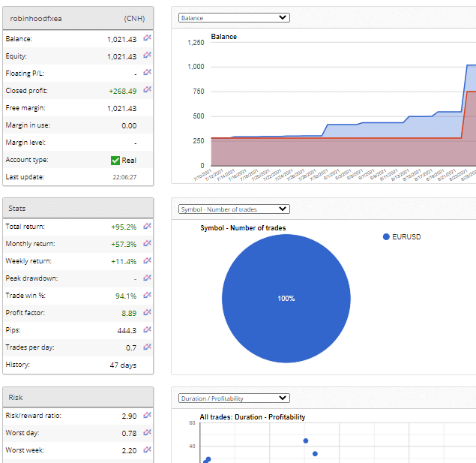Viewport: 476px width, 463px height.
Task: Click the chart icon next to Balance
Action: point(148,38)
